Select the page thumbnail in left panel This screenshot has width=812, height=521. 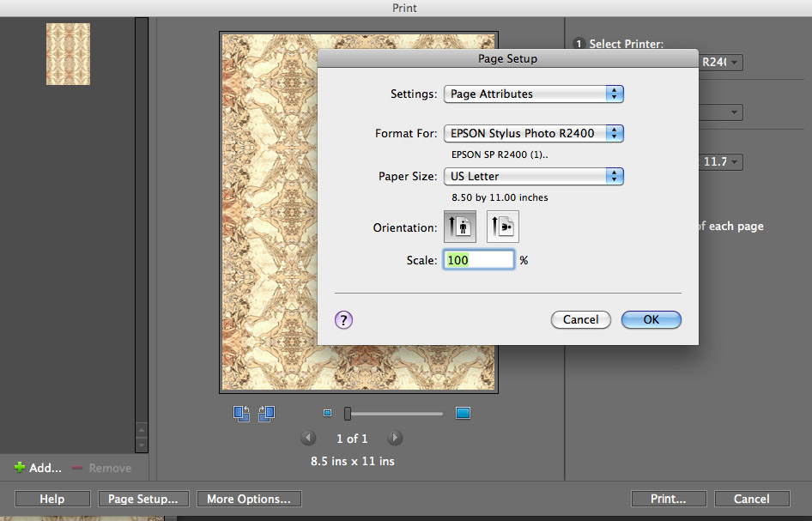click(68, 55)
